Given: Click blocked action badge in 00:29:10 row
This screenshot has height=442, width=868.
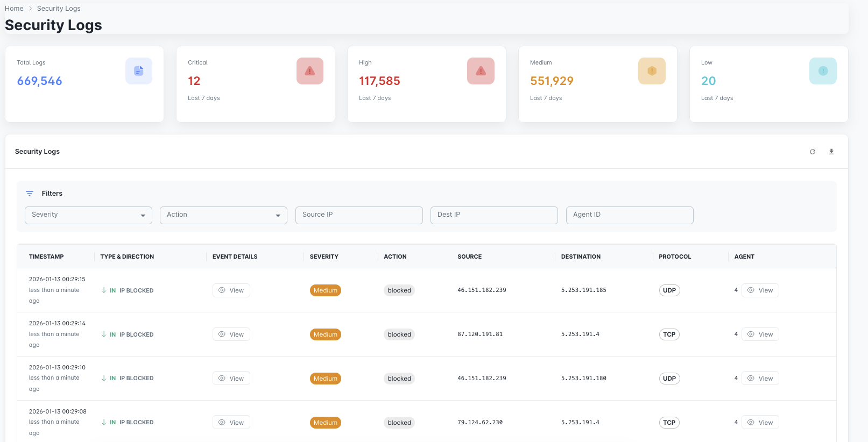Looking at the screenshot, I should click(x=399, y=379).
